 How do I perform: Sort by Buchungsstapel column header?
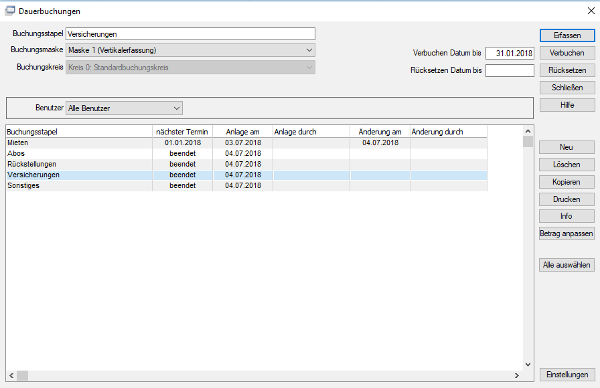coord(79,132)
